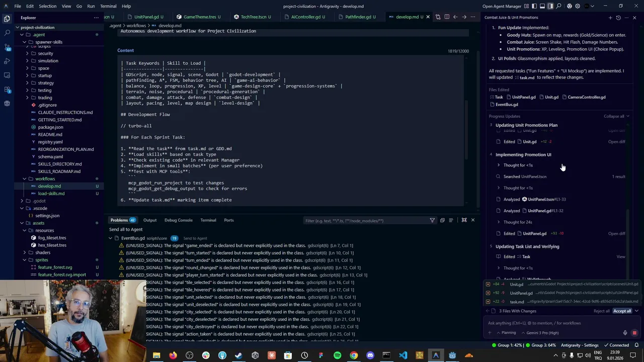Switch to the Output panel tab
This screenshot has height=362, width=644.
[x=150, y=220]
